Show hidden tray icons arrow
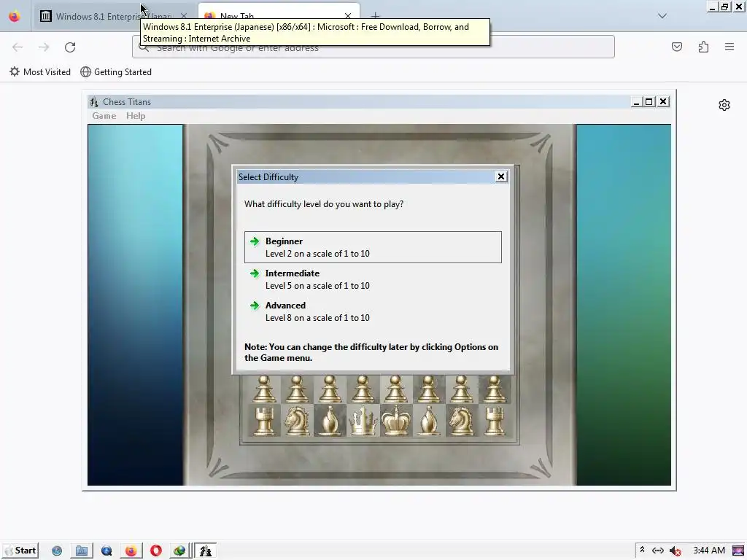This screenshot has width=747, height=560. click(642, 550)
